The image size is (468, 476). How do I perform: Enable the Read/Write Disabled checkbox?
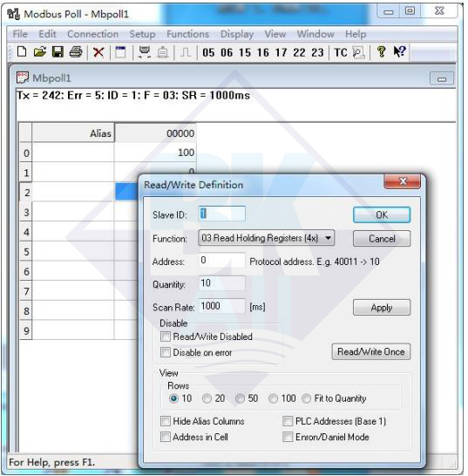click(x=166, y=337)
